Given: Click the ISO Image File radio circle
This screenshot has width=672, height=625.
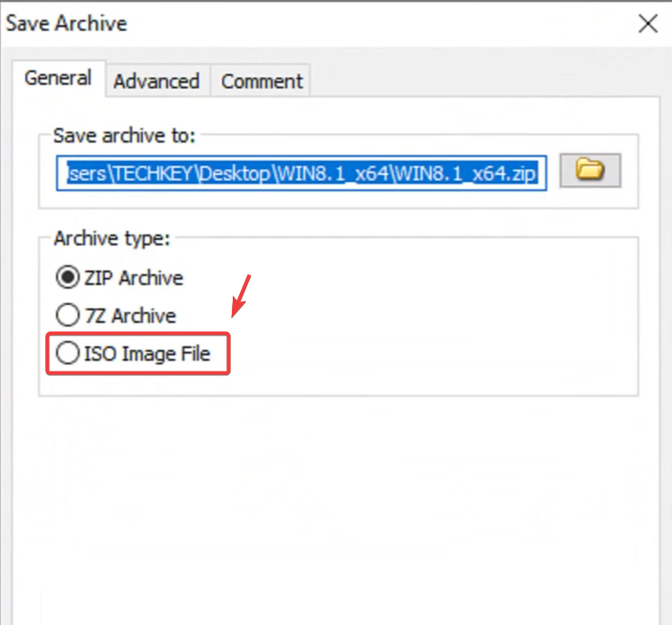Looking at the screenshot, I should pos(67,354).
